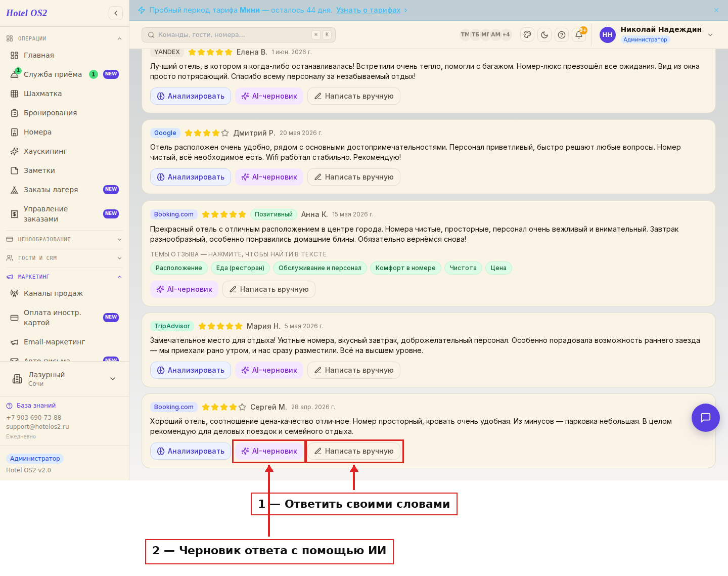Collapse the Операции section
Screen dimensions: 728x576
click(x=64, y=38)
